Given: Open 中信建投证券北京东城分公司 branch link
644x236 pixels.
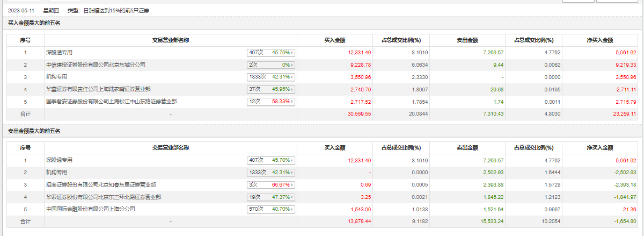Looking at the screenshot, I should (96, 65).
